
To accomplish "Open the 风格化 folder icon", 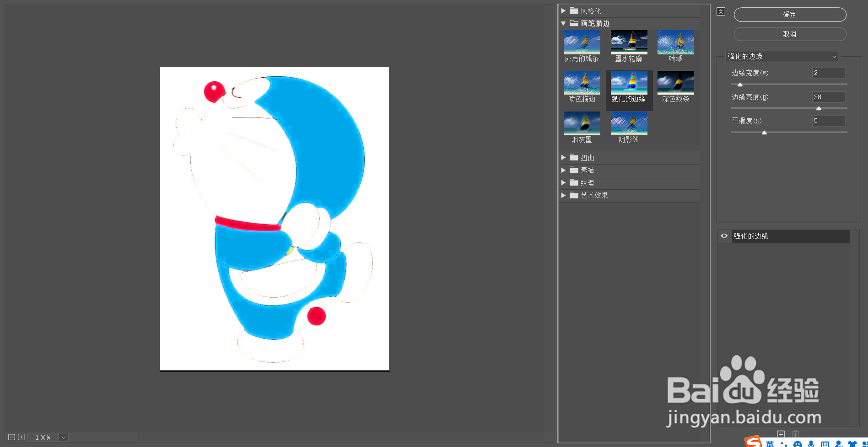I will coord(574,11).
